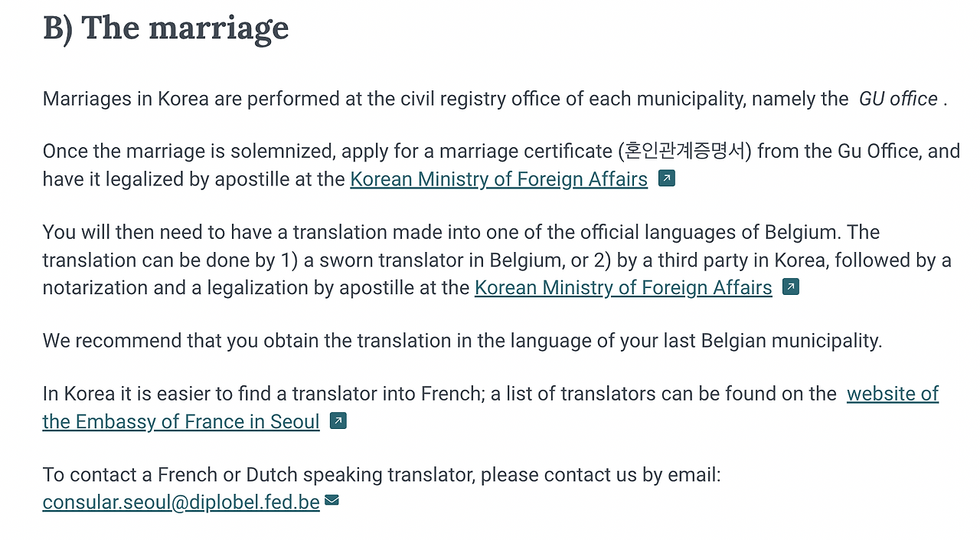This screenshot has height=540, width=980.
Task: Open "the Embassy of France in Seoul" link
Action: click(x=181, y=422)
